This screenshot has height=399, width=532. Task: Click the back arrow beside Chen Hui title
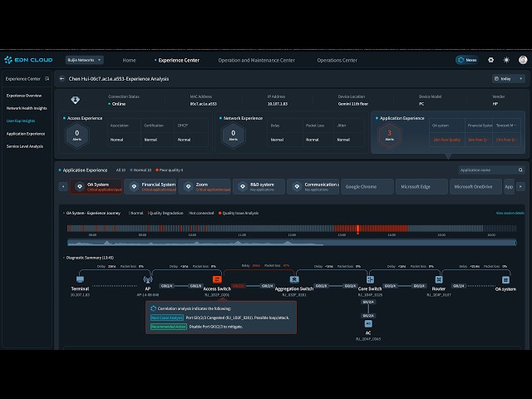pos(62,79)
